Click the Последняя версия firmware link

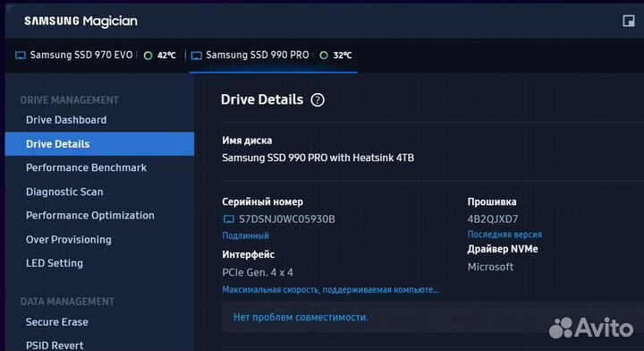coord(504,235)
